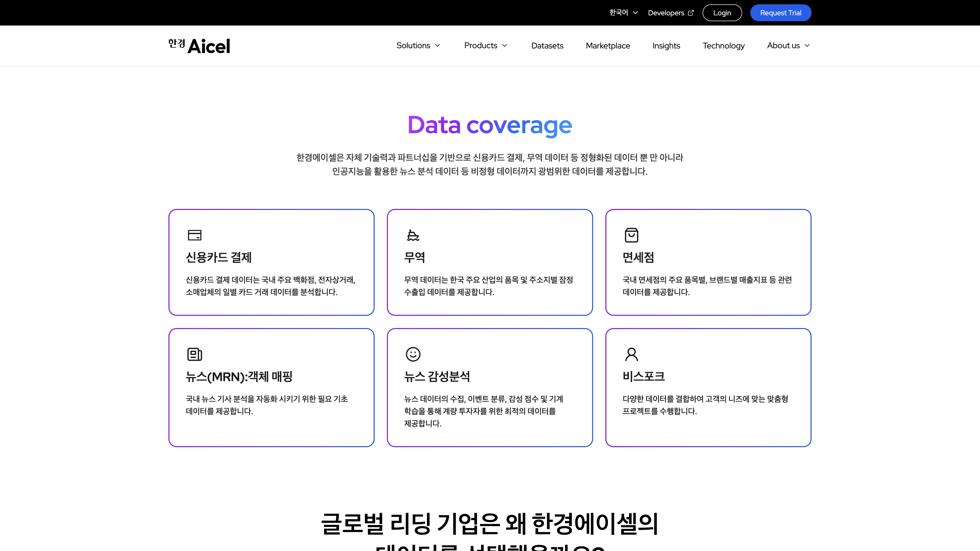980x551 pixels.
Task: Click the 한경 Aicel logo
Action: [x=199, y=46]
